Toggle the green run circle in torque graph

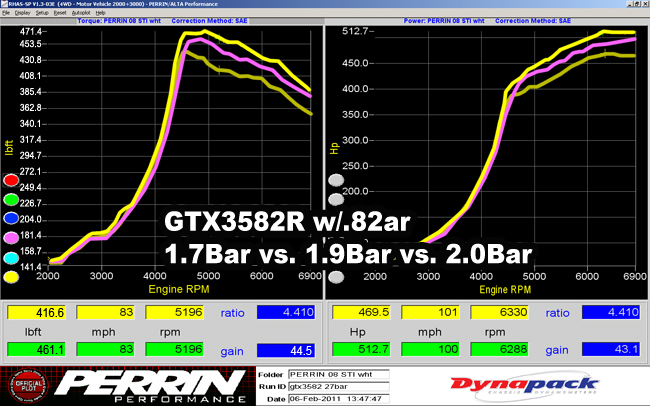pos(11,199)
